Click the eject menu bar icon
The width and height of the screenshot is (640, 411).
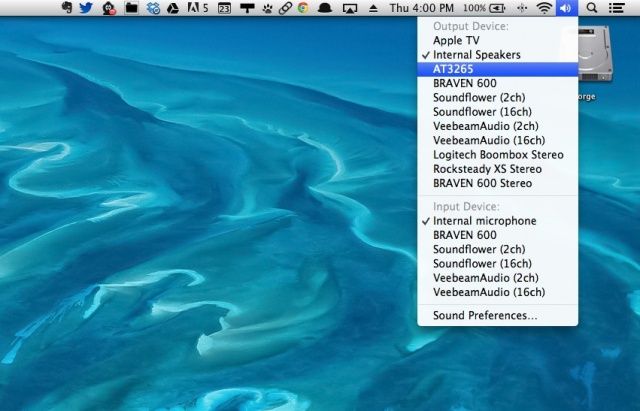[x=373, y=8]
